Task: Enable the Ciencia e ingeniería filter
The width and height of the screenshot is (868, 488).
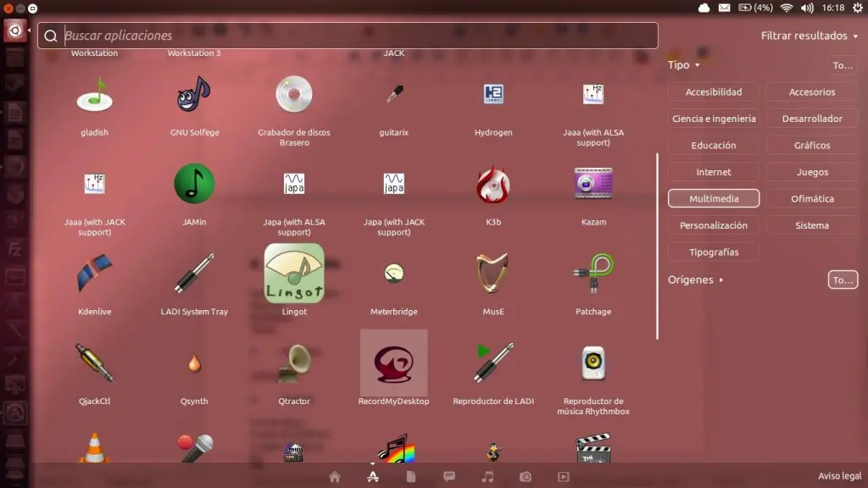Action: pyautogui.click(x=714, y=119)
